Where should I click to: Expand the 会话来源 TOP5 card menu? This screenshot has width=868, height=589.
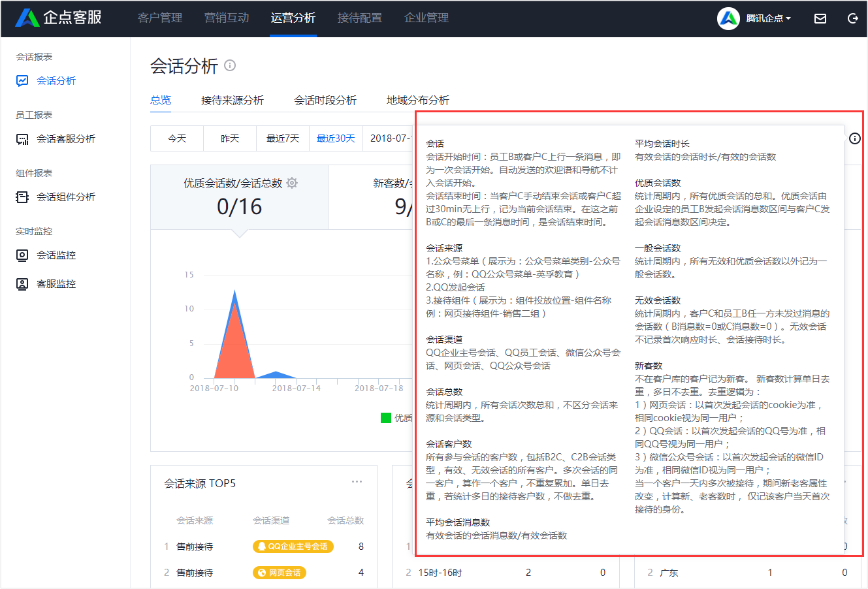(357, 481)
